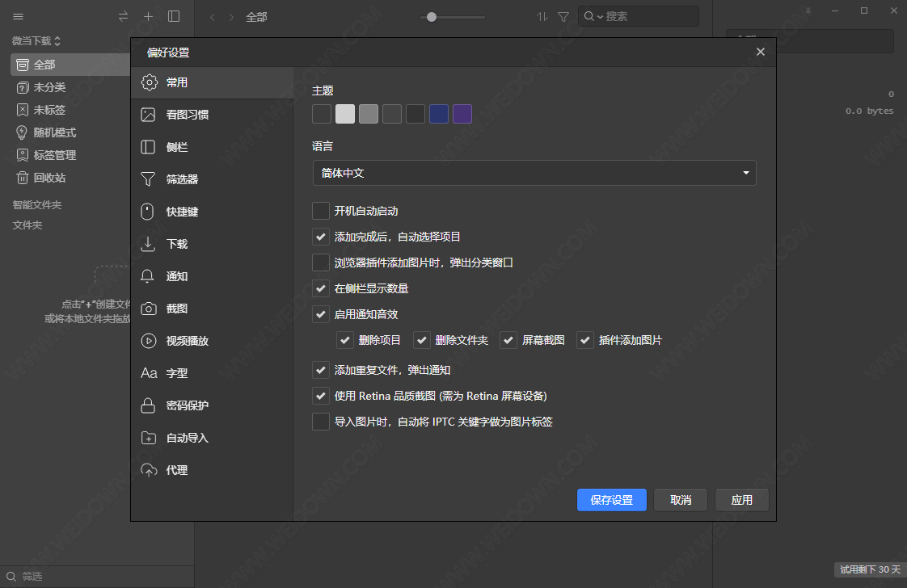Select the light white theme swatch

click(345, 114)
